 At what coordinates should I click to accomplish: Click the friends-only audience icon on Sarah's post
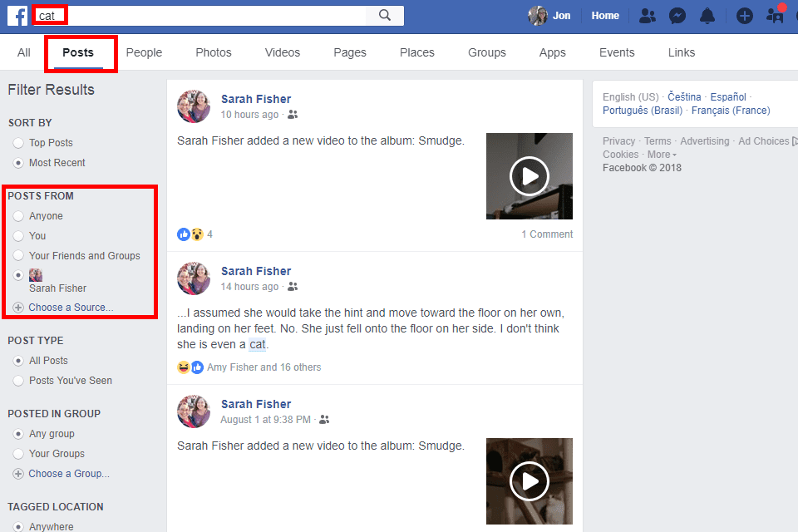click(x=293, y=114)
